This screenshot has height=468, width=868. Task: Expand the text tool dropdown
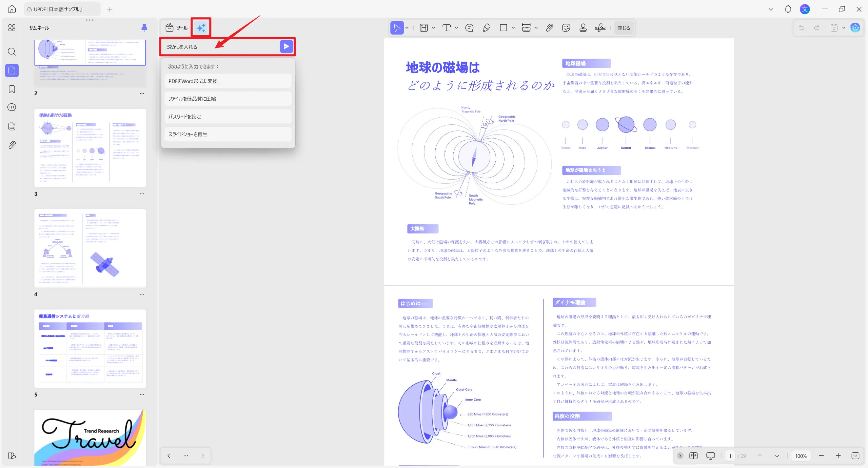click(x=456, y=28)
